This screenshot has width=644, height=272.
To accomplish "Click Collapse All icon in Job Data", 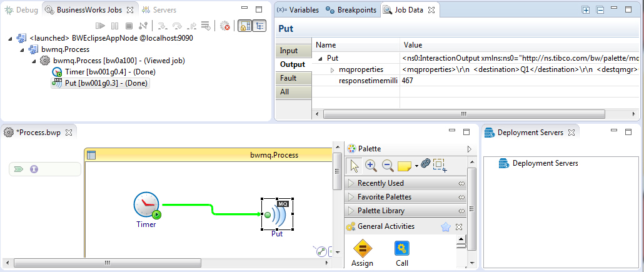I will pyautogui.click(x=600, y=10).
